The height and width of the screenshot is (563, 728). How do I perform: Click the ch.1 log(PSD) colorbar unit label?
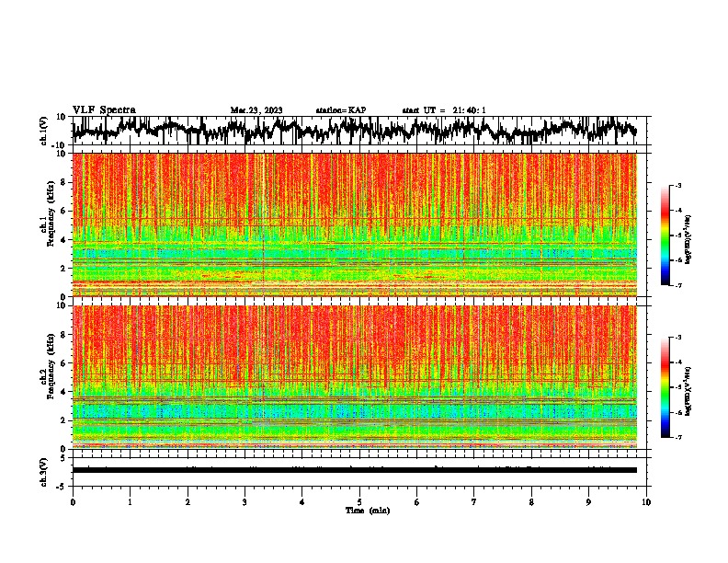(688, 240)
